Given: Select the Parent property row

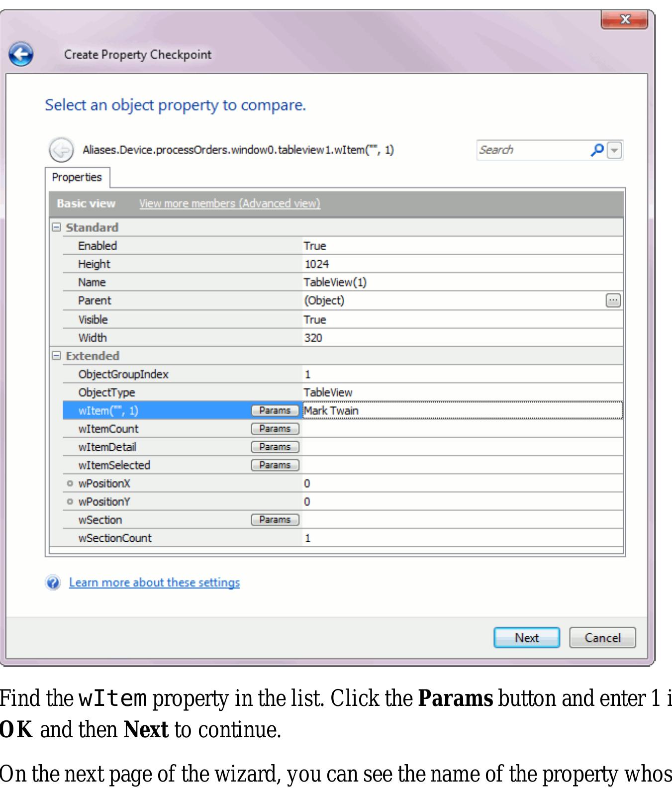Looking at the screenshot, I should coord(343,300).
